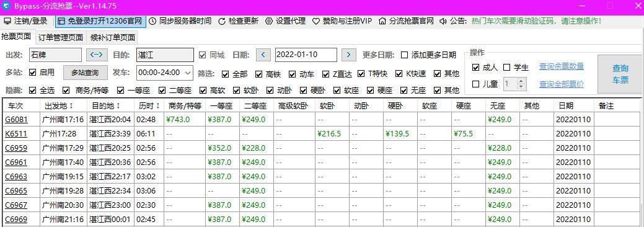644x227 pixels.
Task: Toggle the T特快 filter checkbox
Action: [x=361, y=74]
